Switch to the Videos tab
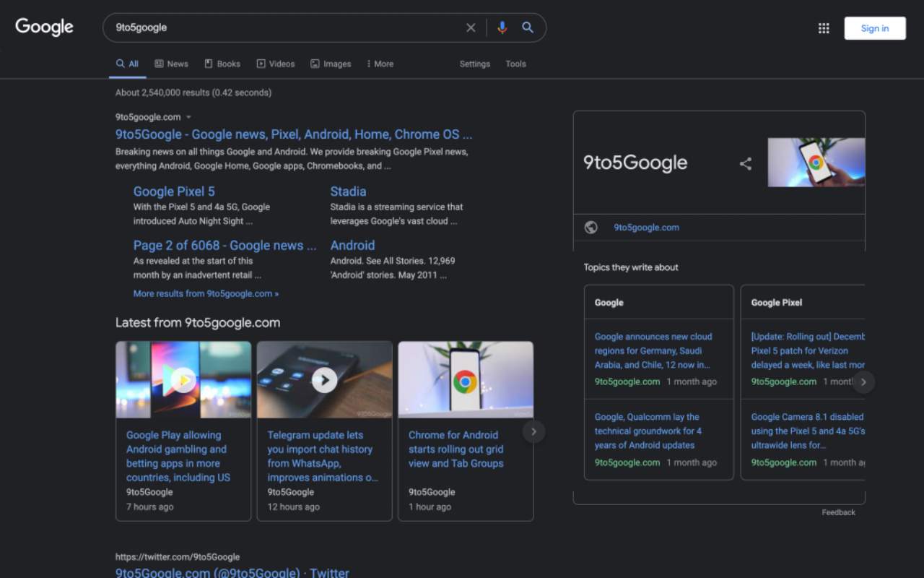Viewport: 924px width, 578px height. [276, 64]
